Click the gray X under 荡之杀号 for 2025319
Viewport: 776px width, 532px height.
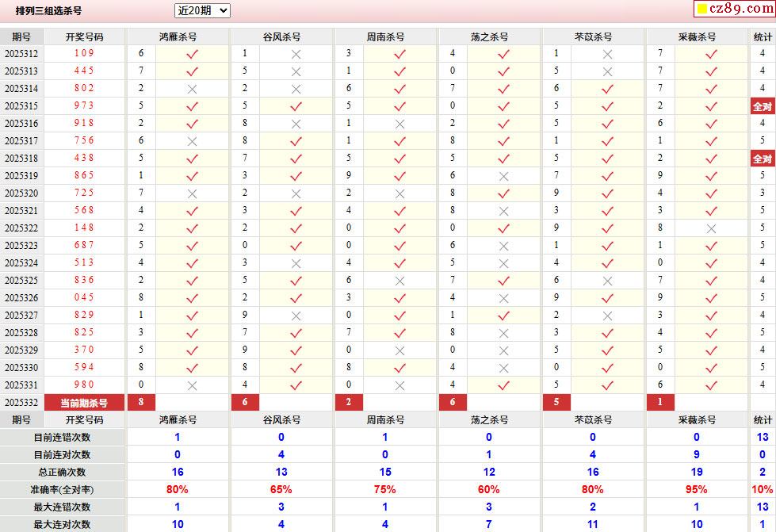504,176
